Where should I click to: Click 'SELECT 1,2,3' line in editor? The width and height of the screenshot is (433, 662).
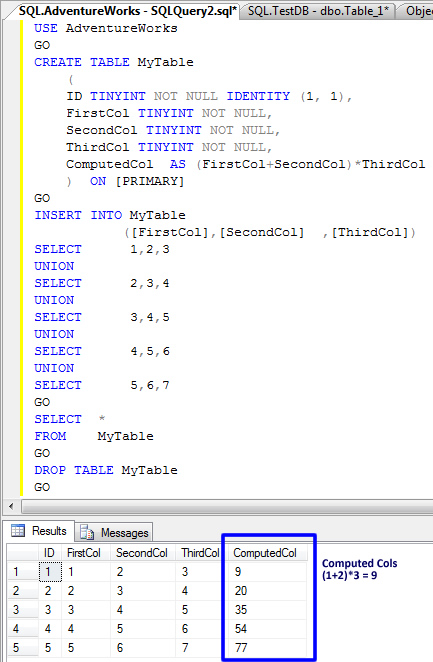(102, 249)
